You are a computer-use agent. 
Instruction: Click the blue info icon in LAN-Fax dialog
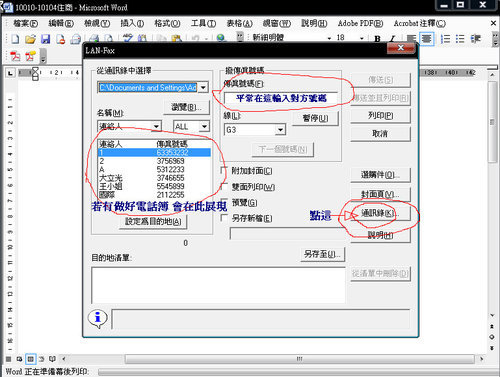(x=98, y=318)
